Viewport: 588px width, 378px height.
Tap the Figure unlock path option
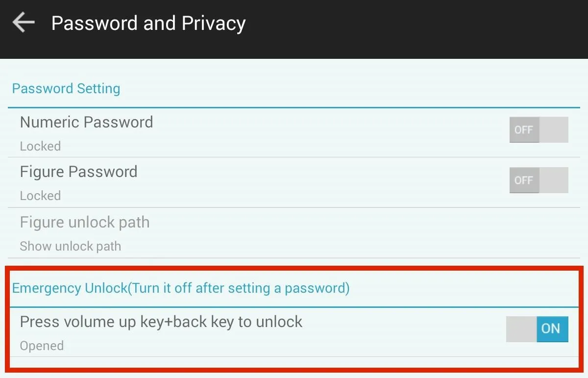294,233
